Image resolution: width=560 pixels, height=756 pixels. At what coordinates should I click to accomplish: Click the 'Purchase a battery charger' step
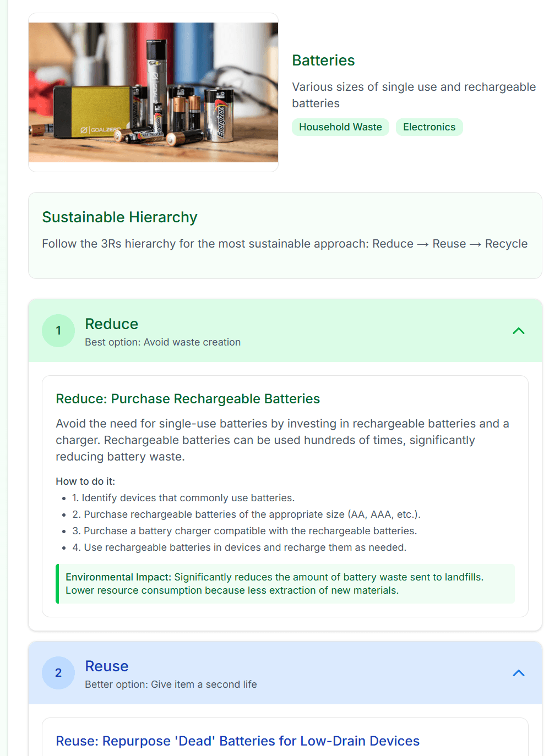click(244, 531)
